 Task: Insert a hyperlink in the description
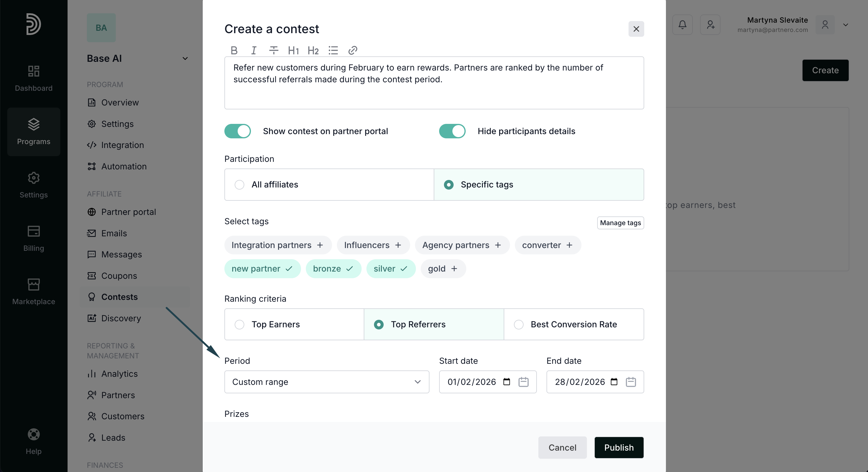[x=353, y=51]
